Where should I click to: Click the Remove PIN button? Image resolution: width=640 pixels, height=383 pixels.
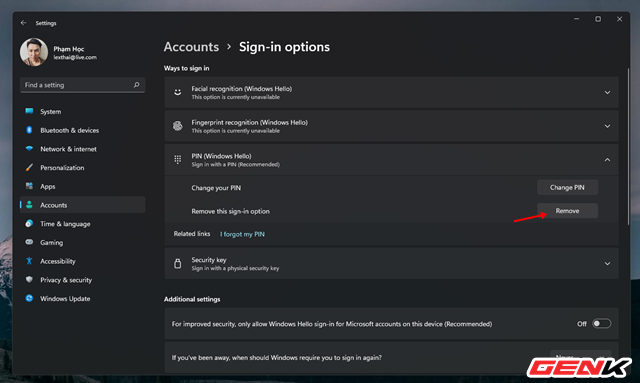tap(567, 211)
